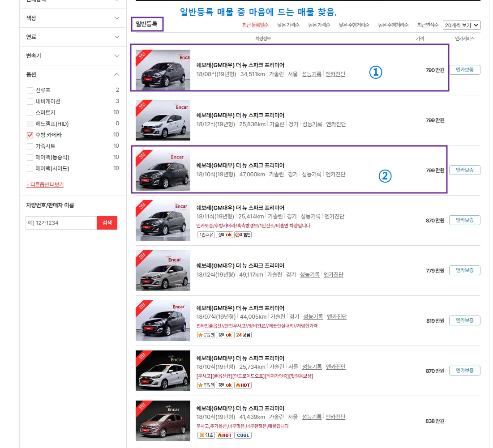The height and width of the screenshot is (448, 493).
Task: Open 엔카진단 for 25,734km listing
Action: [x=336, y=367]
